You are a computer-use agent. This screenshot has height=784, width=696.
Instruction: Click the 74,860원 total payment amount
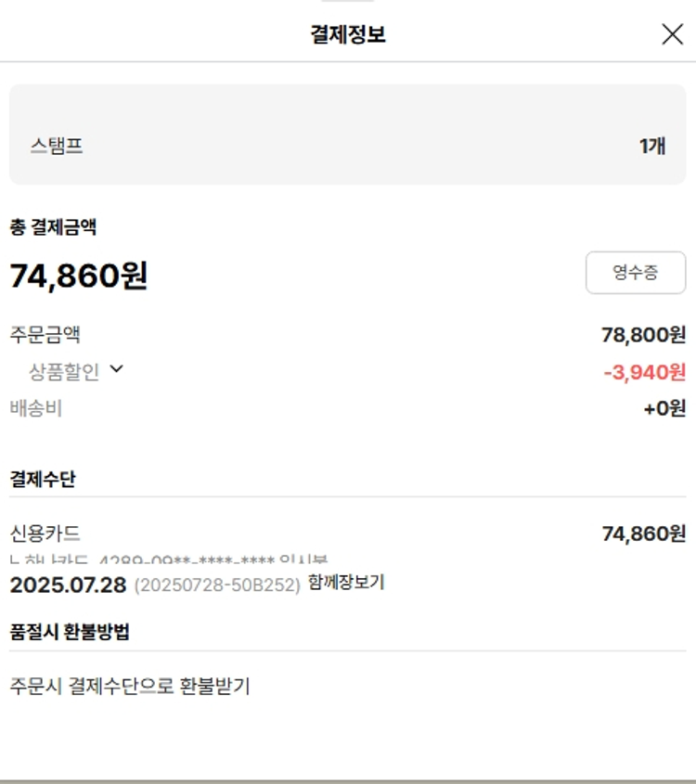point(79,275)
